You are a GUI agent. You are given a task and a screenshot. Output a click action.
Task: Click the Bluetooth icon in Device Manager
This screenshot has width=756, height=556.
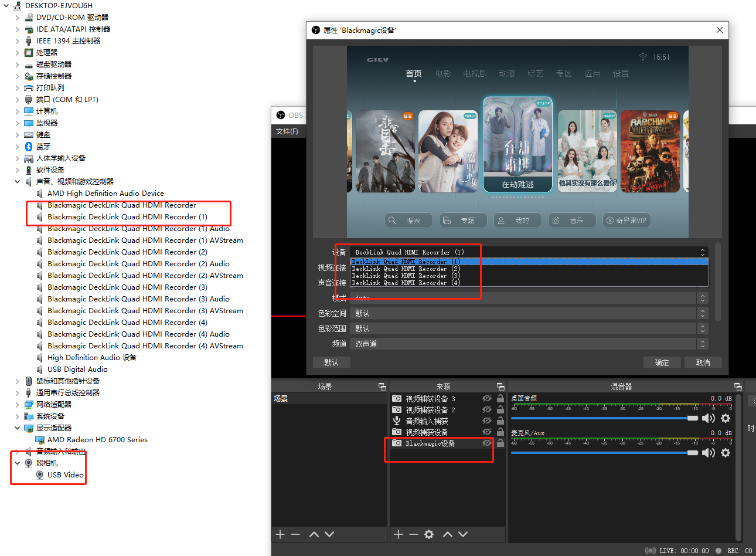click(28, 147)
